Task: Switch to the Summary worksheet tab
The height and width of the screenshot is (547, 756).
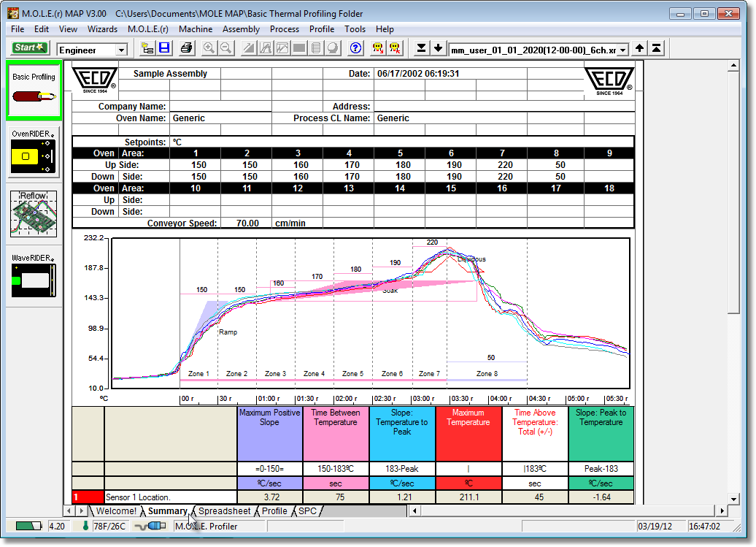Action: pyautogui.click(x=167, y=510)
